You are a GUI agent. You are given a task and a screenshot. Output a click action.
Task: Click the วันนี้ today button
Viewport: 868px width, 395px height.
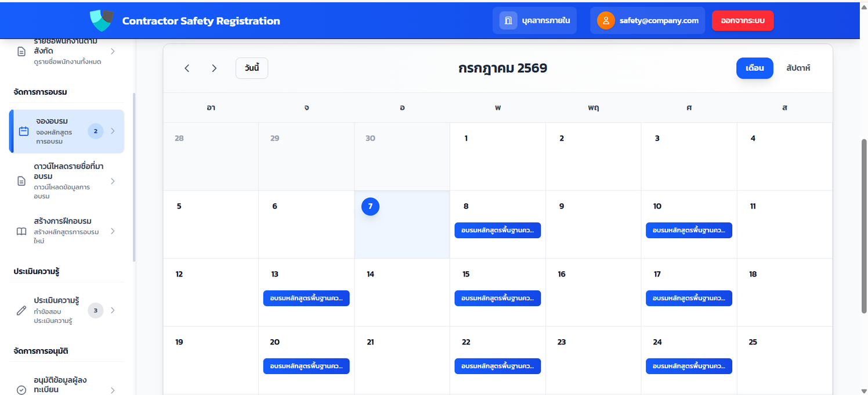coord(252,68)
